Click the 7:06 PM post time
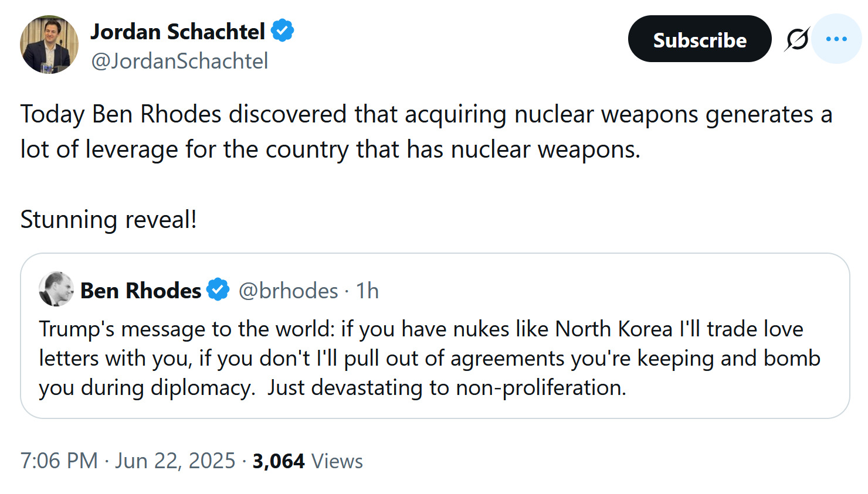Screen dimensions: 868x494 tap(59, 461)
